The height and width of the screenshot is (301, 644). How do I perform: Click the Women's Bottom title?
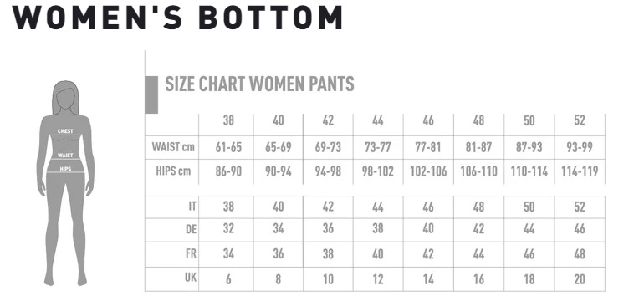177,17
